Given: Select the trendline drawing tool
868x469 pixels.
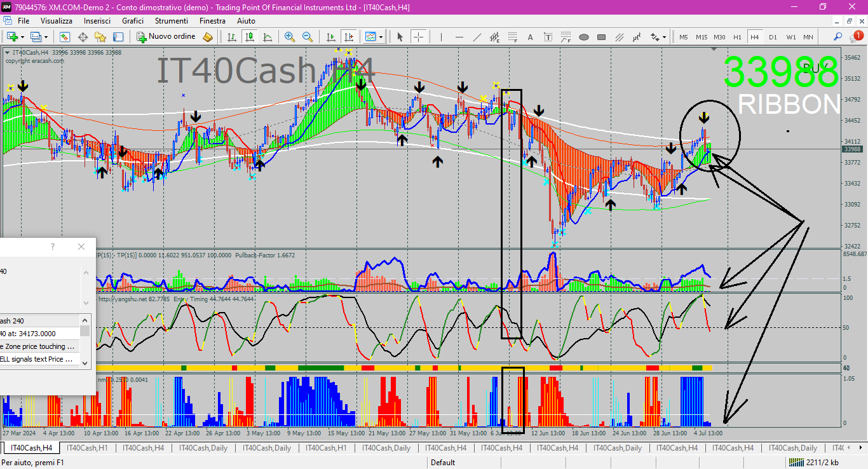Looking at the screenshot, I should click(477, 37).
